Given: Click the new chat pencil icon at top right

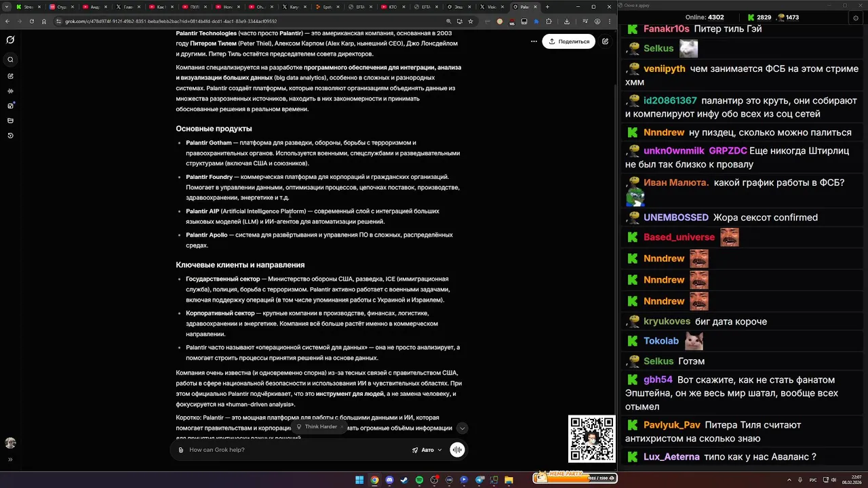Looking at the screenshot, I should [605, 41].
